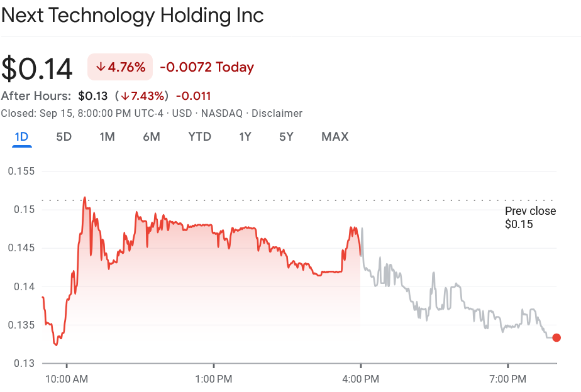Select the 1D time range tab
The height and width of the screenshot is (392, 581).
pyautogui.click(x=21, y=137)
